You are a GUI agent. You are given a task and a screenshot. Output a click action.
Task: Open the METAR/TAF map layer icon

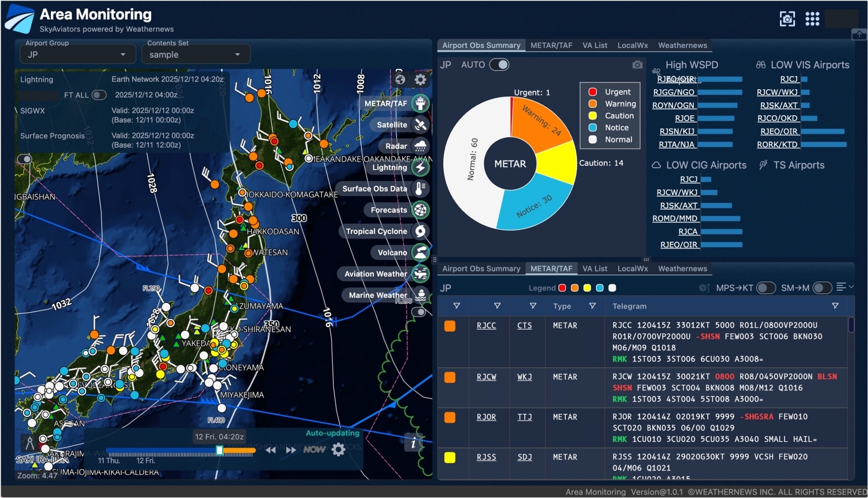click(420, 104)
